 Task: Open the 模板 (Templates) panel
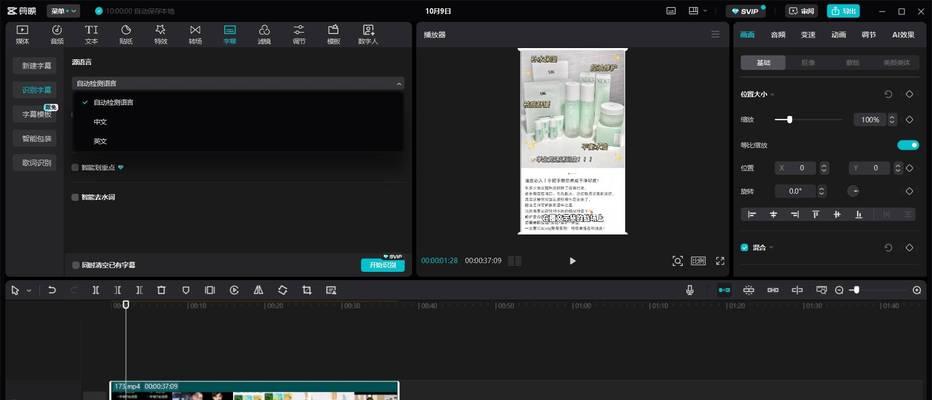333,34
